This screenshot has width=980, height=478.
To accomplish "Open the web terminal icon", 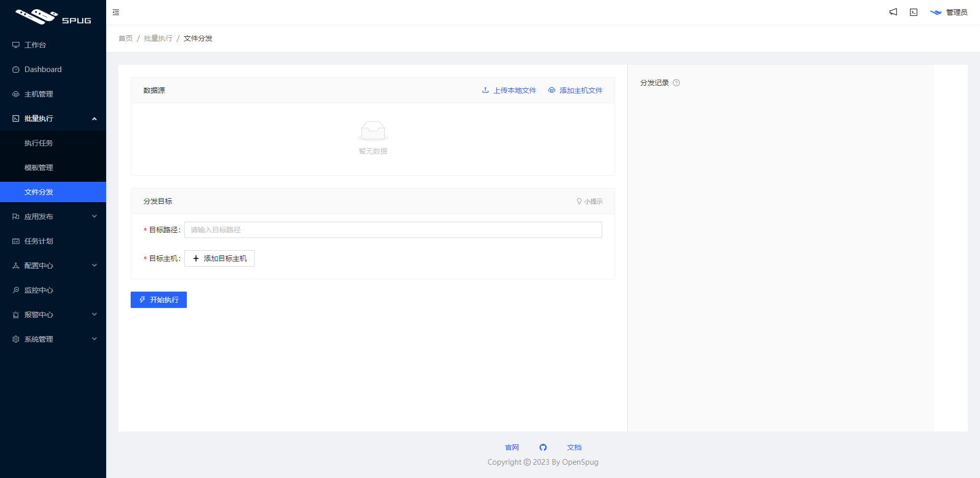I will [914, 12].
